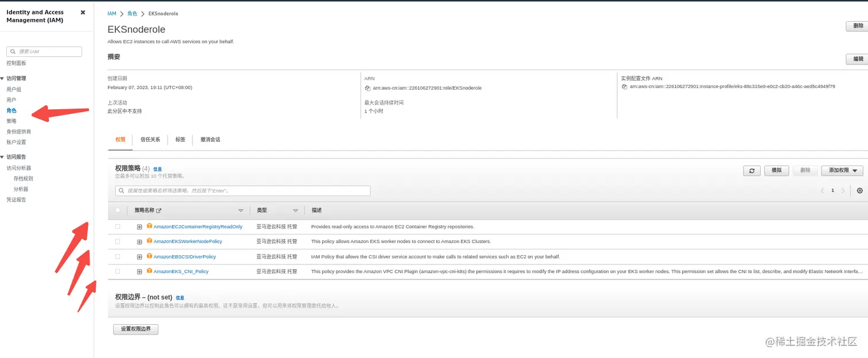Click the 搜索 IAM search field

point(44,52)
